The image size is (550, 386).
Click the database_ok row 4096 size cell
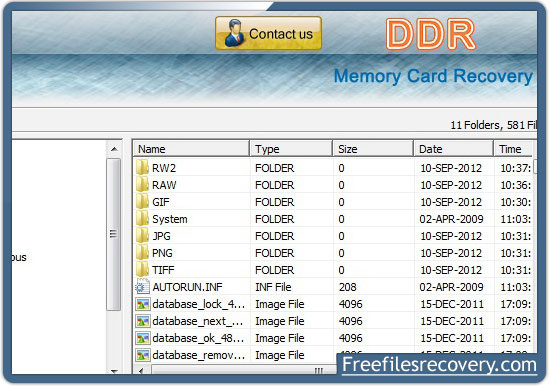350,338
